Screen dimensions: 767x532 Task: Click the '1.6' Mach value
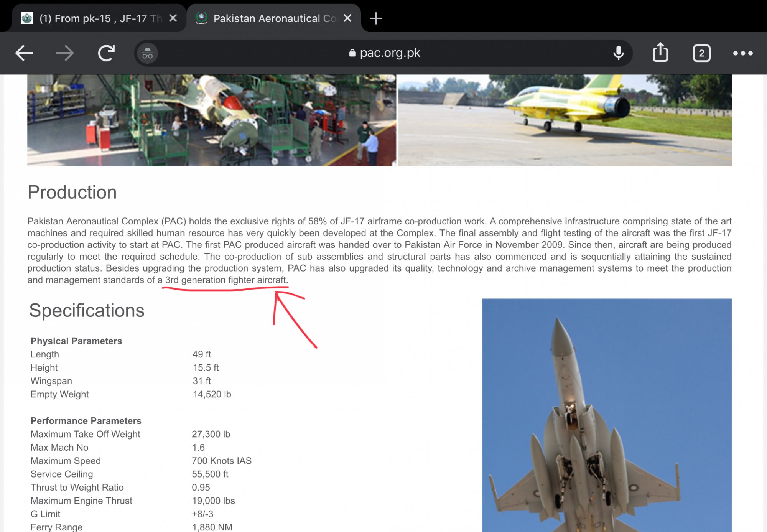198,448
